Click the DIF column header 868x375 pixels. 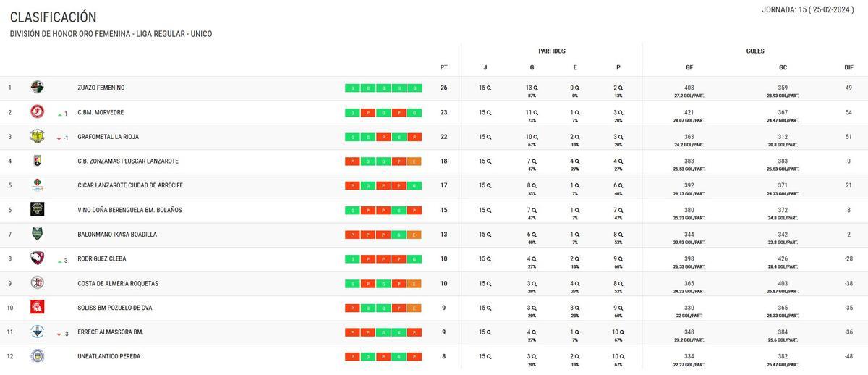point(848,67)
